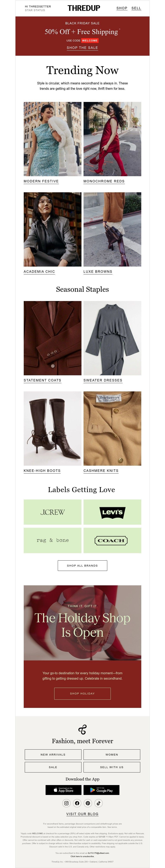Open the Knee-High Boots product image
This screenshot has width=165, height=868.
pos(53,428)
